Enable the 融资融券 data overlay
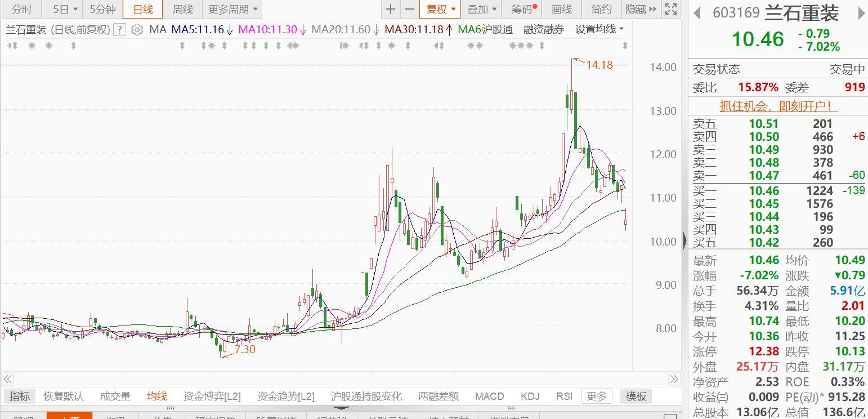This screenshot has height=419, width=868. tap(543, 30)
